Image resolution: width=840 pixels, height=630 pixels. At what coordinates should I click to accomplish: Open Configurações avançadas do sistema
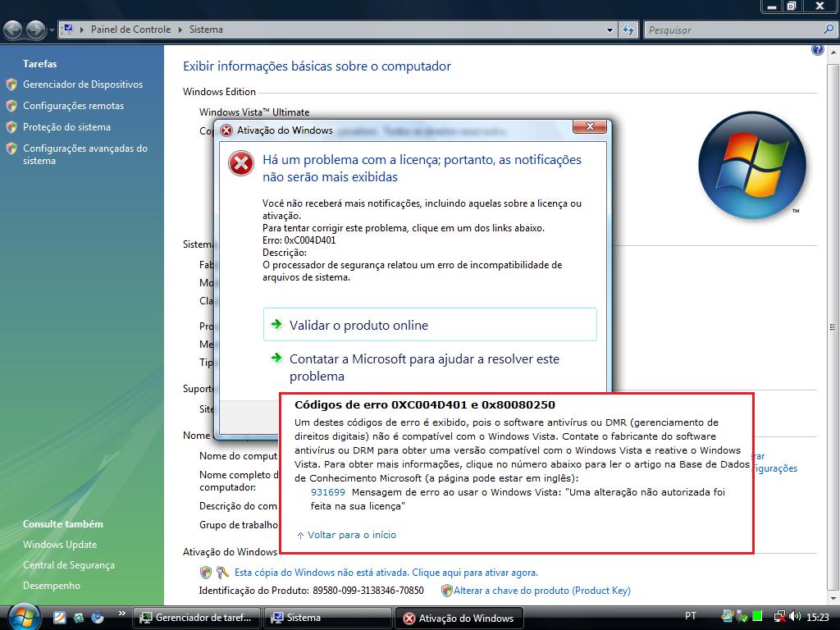pos(85,154)
